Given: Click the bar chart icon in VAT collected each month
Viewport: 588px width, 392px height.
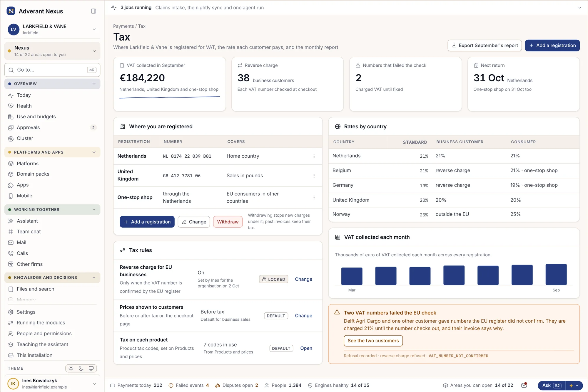Looking at the screenshot, I should 338,237.
